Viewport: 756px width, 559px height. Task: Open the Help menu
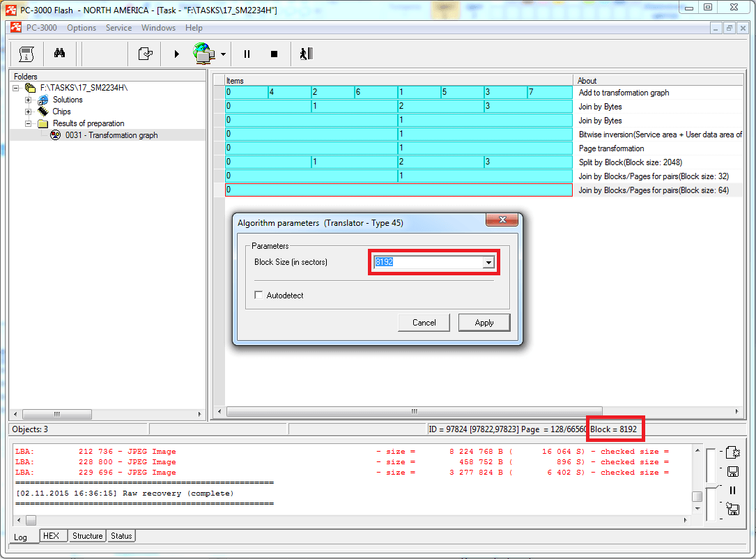(194, 27)
